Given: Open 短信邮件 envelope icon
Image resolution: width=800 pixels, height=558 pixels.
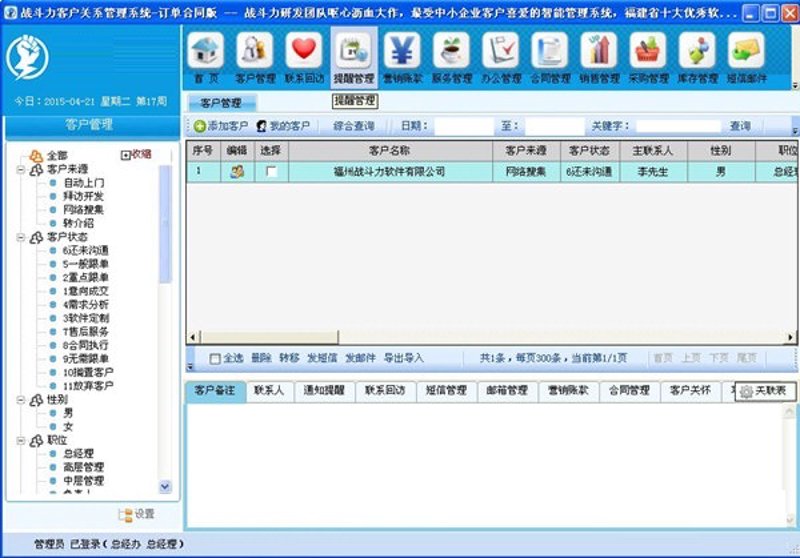Looking at the screenshot, I should [746, 50].
